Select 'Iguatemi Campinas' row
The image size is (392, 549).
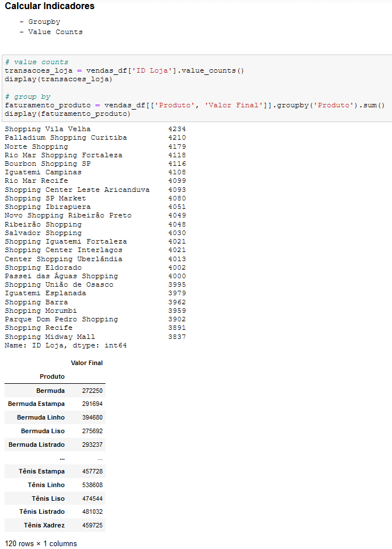click(x=95, y=172)
